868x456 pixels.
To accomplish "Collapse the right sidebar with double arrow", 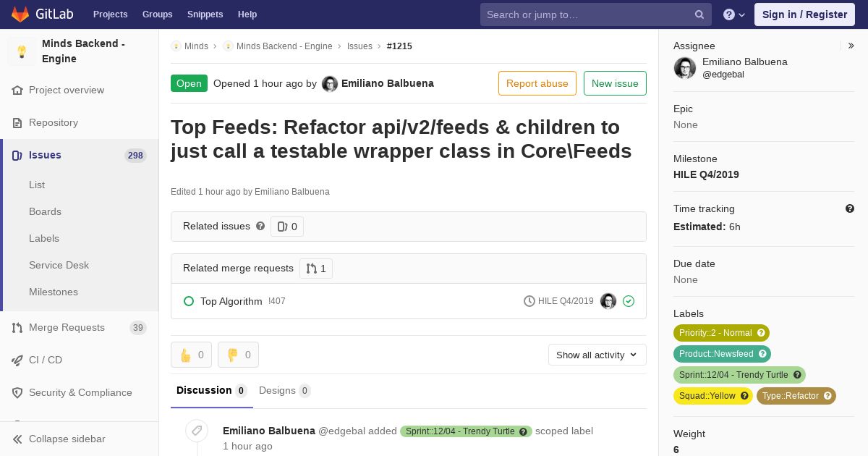I will coord(851,46).
